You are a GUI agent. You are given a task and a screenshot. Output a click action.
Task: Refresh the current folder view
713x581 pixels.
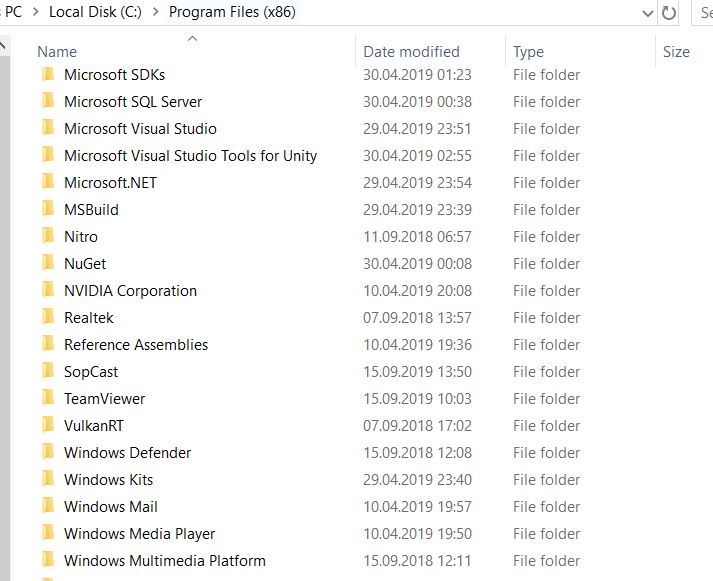coord(668,13)
